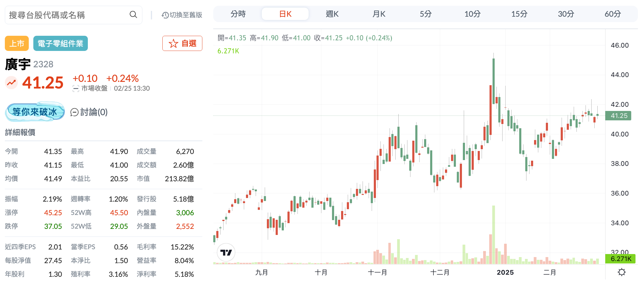
Task: Click the 切換至舊版 link
Action: coord(186,15)
